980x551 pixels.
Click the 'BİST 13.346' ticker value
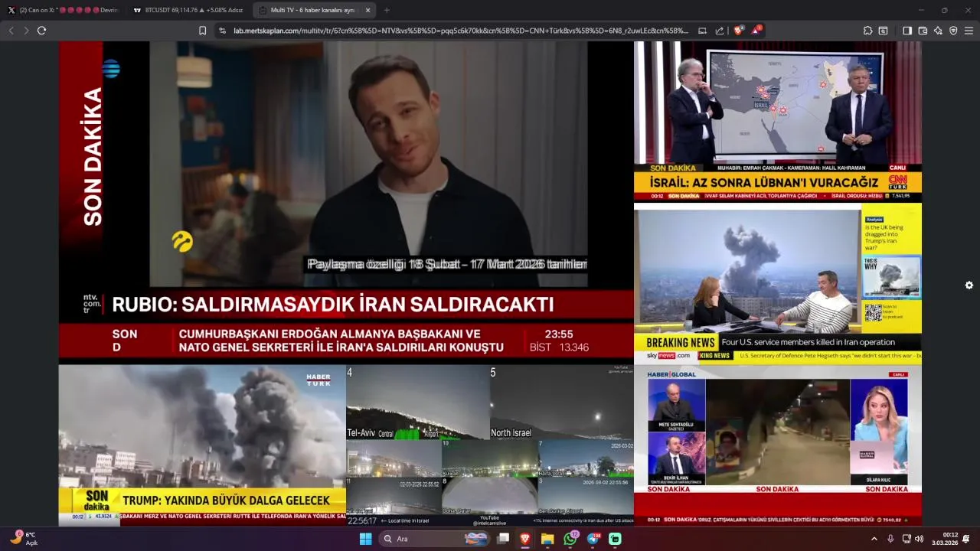point(559,347)
